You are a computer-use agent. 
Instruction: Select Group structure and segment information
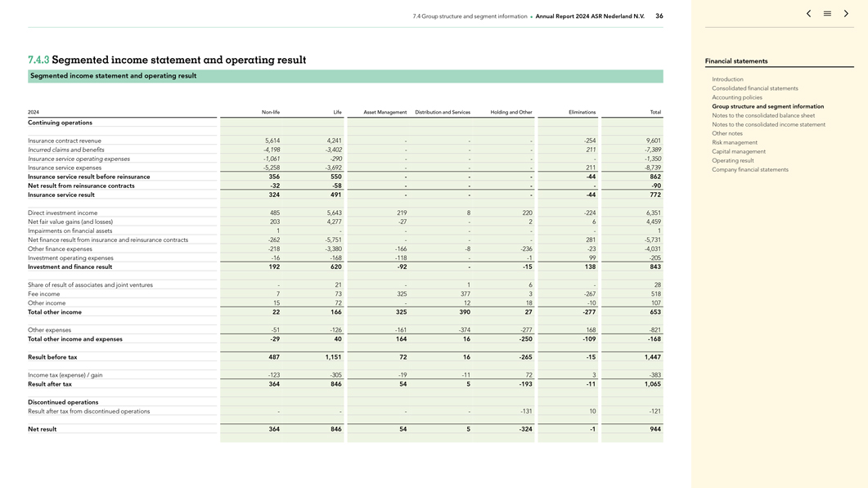768,106
